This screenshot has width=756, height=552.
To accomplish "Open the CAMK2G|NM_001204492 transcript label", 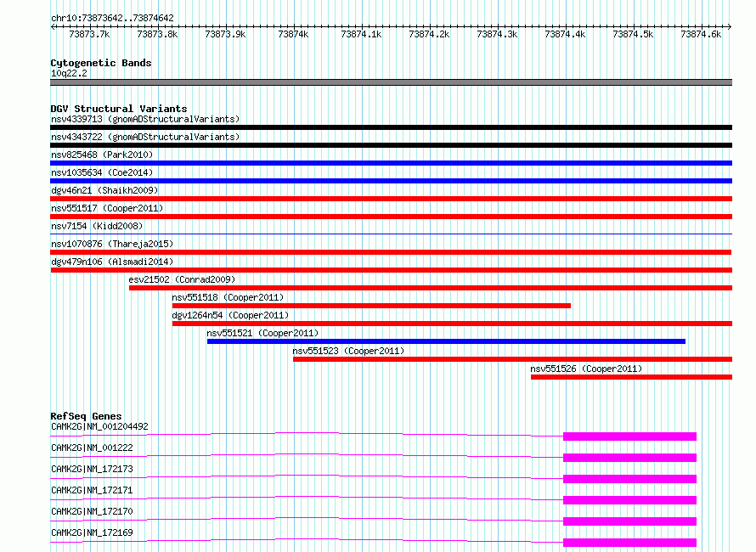I will 99,426.
